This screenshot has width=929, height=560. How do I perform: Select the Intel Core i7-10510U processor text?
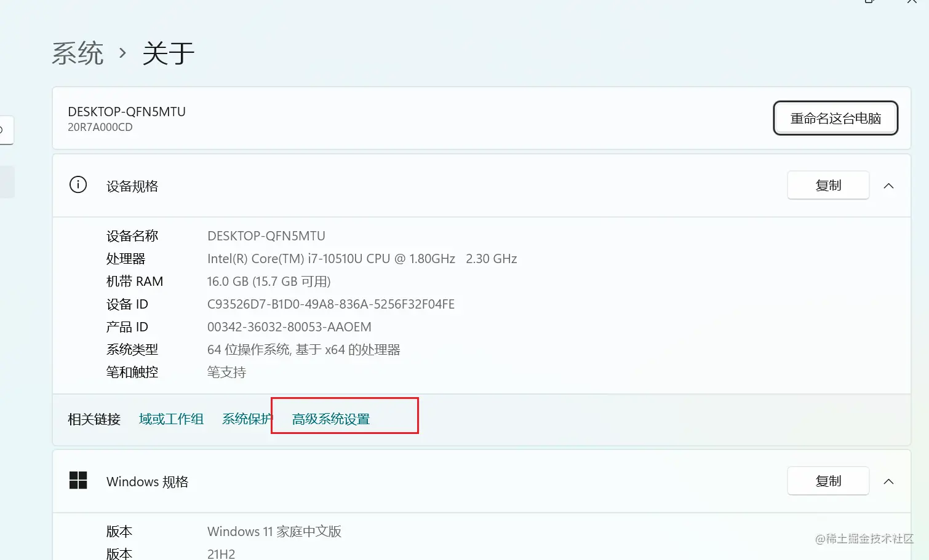362,259
